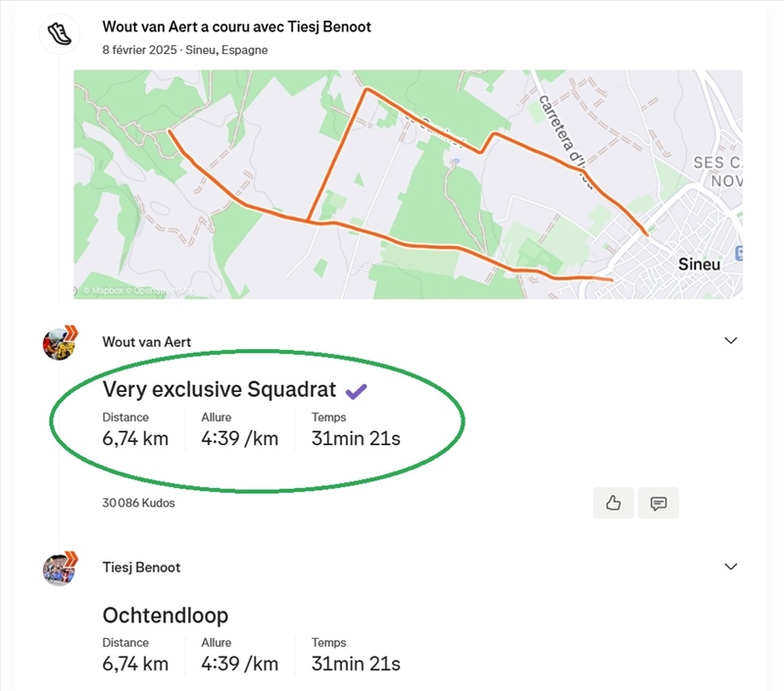Click the running shoe activity icon
Screen dimensions: 784x691
pyautogui.click(x=59, y=34)
